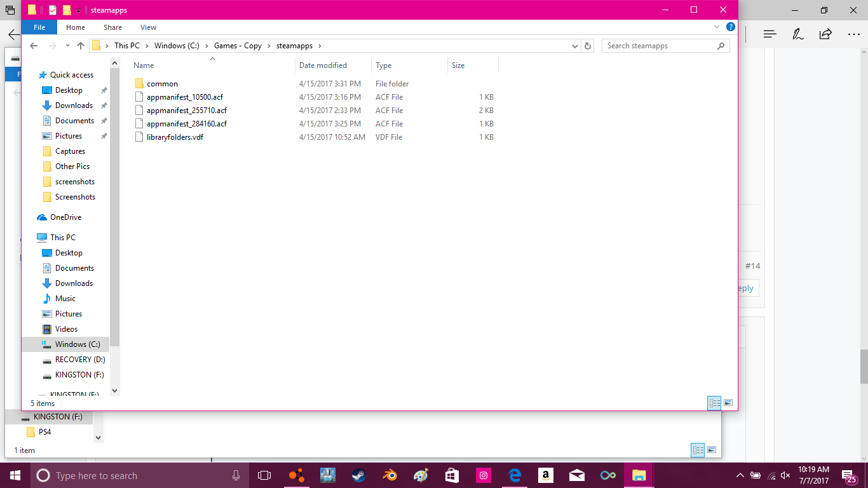Click steamapps in address breadcrumb

click(294, 46)
